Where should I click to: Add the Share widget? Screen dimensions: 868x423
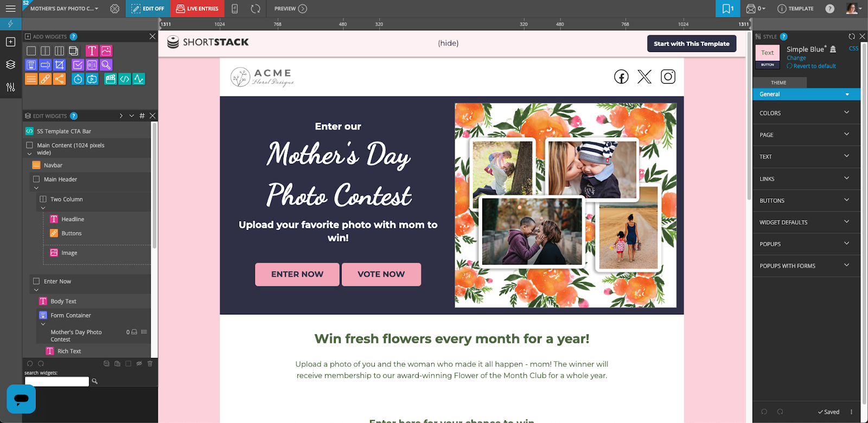[60, 79]
